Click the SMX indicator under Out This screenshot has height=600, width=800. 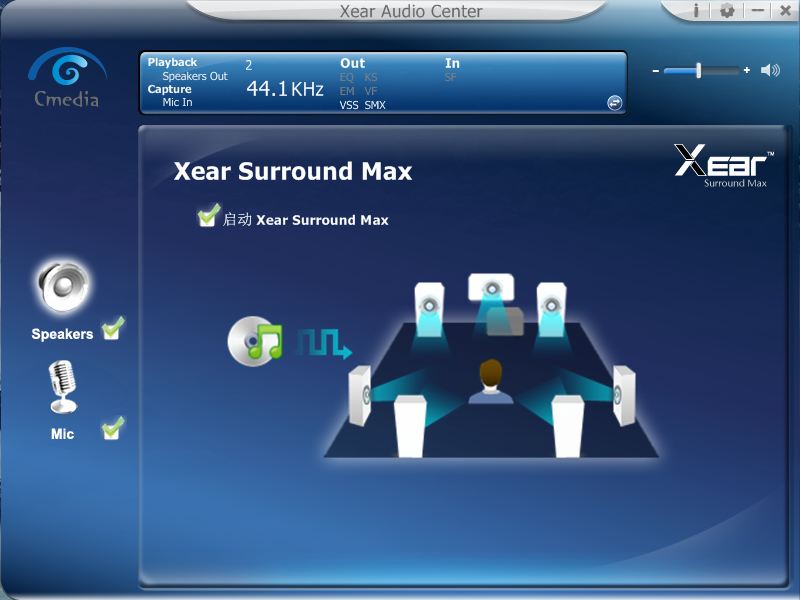tap(375, 105)
